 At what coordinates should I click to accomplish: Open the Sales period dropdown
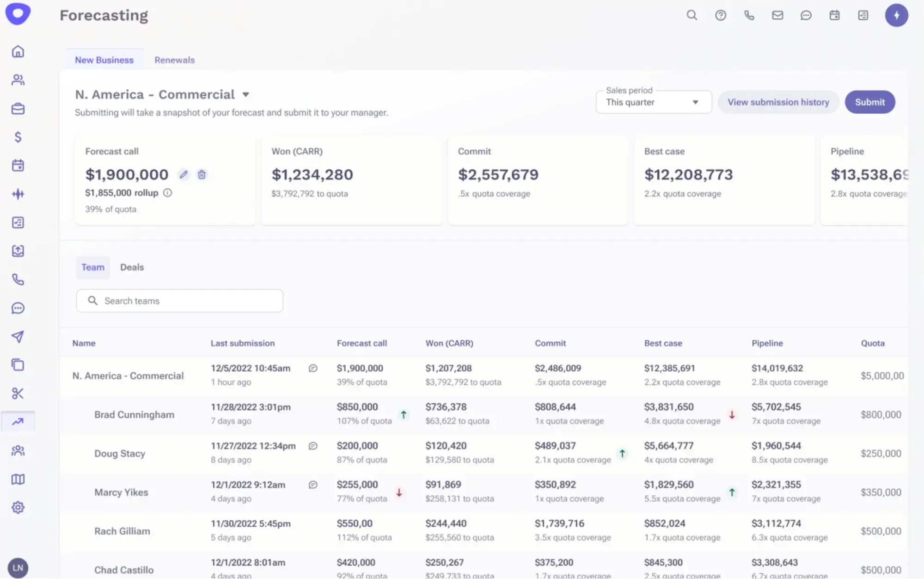click(x=653, y=102)
